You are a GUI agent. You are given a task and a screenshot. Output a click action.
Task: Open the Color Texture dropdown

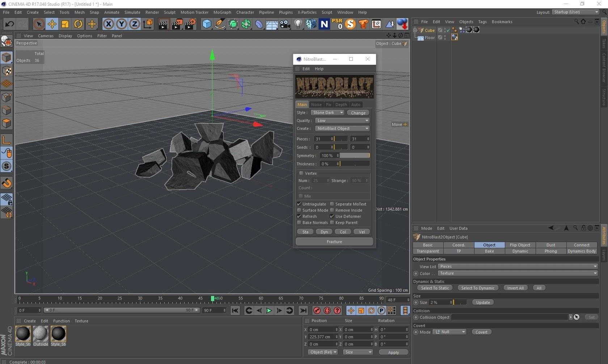tap(518, 273)
